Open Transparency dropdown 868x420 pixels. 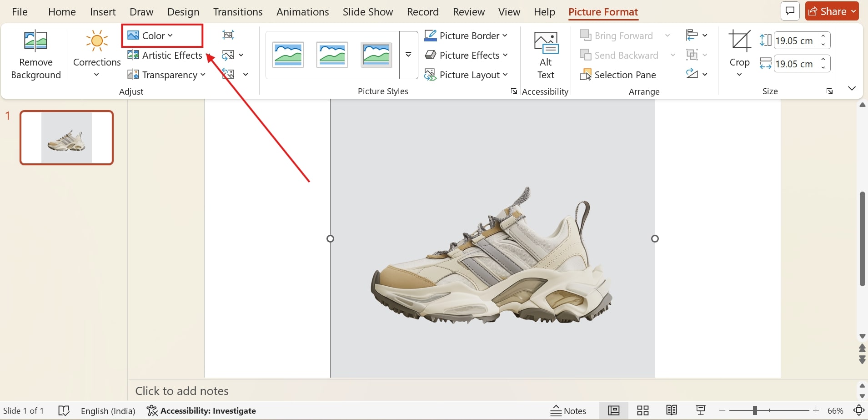166,75
